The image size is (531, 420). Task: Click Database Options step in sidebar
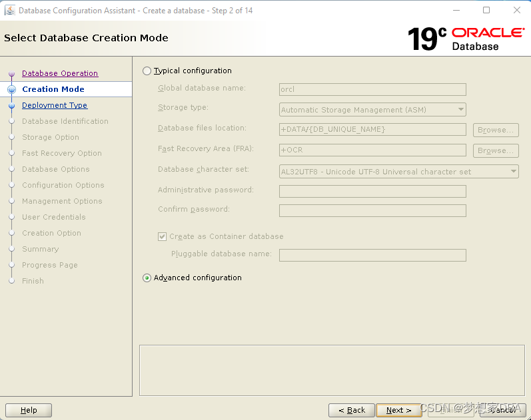coord(56,169)
